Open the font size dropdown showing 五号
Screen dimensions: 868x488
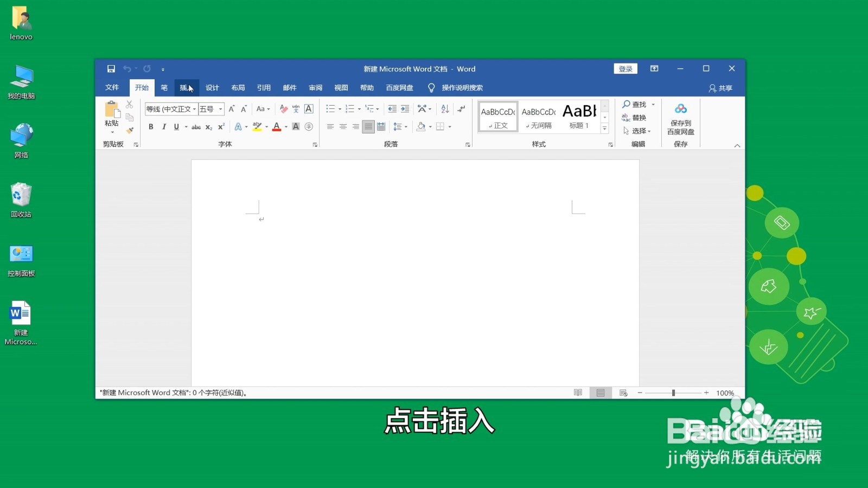(221, 109)
